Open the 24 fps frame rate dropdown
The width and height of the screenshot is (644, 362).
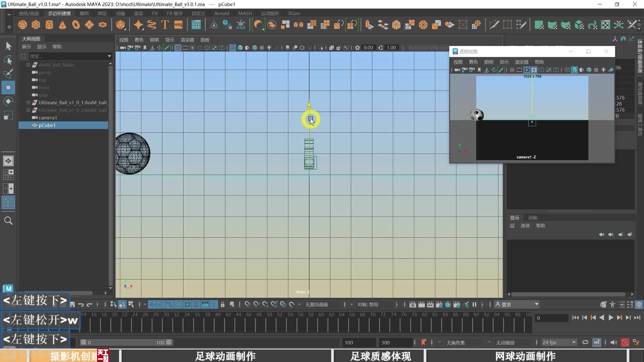(559, 342)
